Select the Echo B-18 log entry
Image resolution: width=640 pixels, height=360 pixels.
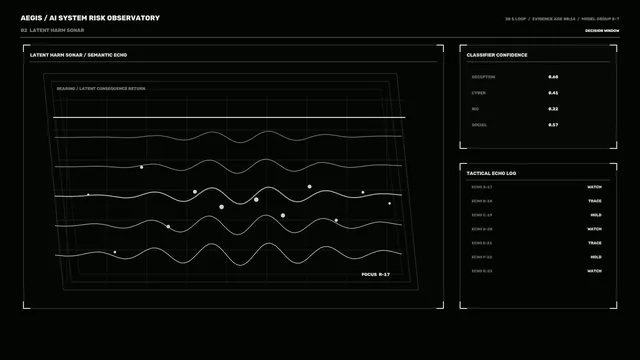click(482, 201)
